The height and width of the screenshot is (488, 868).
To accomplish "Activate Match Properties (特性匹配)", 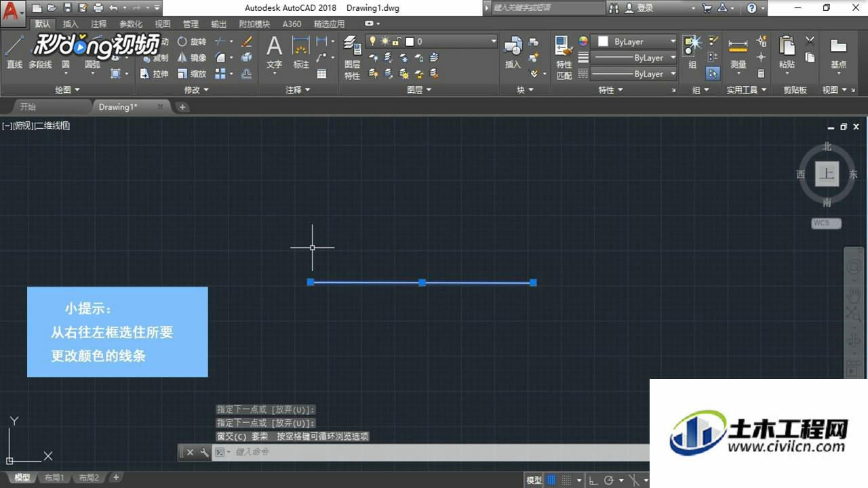I will (564, 58).
